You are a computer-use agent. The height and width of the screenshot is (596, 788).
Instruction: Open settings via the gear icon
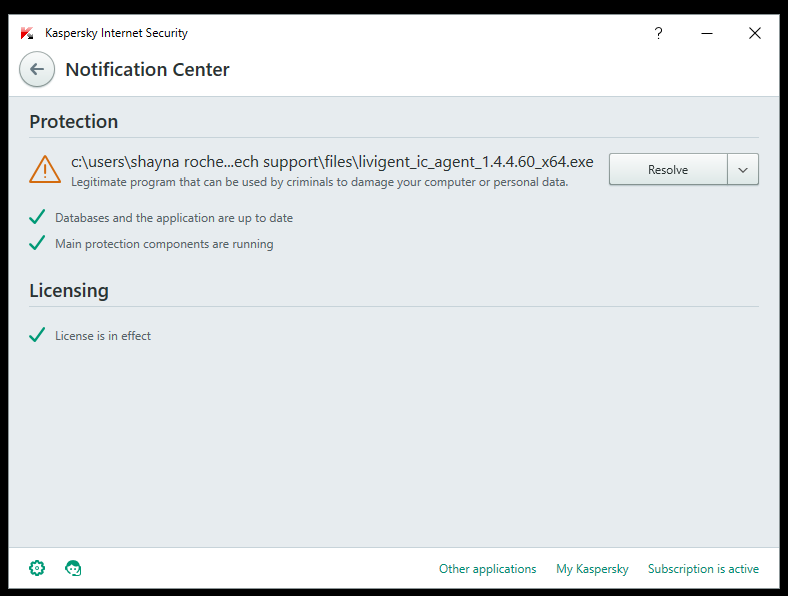[x=37, y=568]
